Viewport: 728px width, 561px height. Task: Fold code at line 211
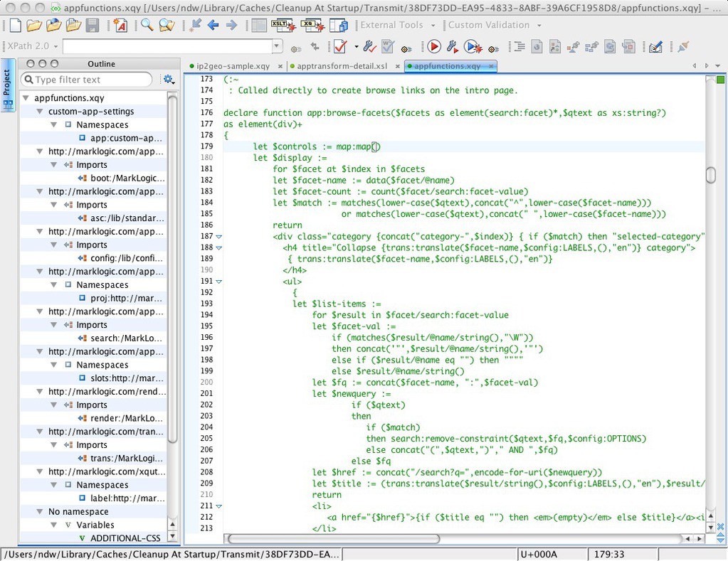coord(219,506)
